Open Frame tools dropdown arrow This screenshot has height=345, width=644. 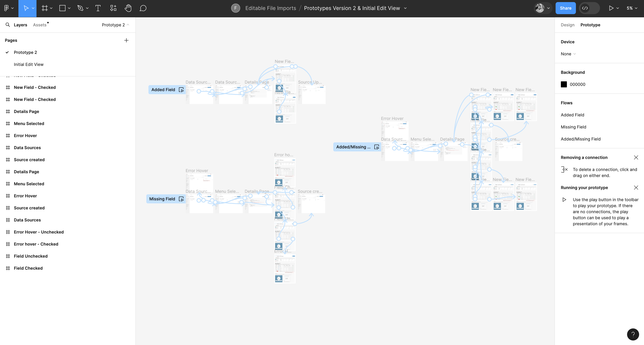click(51, 8)
